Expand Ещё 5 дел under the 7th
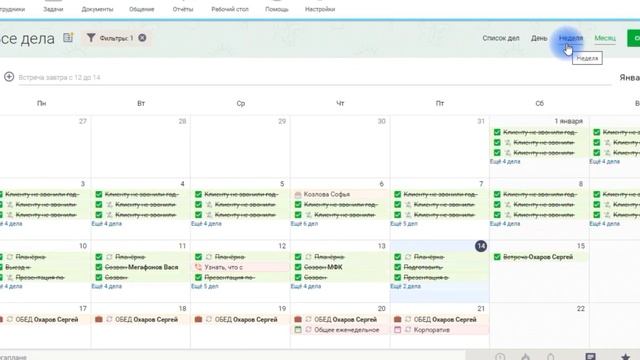The height and width of the screenshot is (360, 640). (404, 224)
